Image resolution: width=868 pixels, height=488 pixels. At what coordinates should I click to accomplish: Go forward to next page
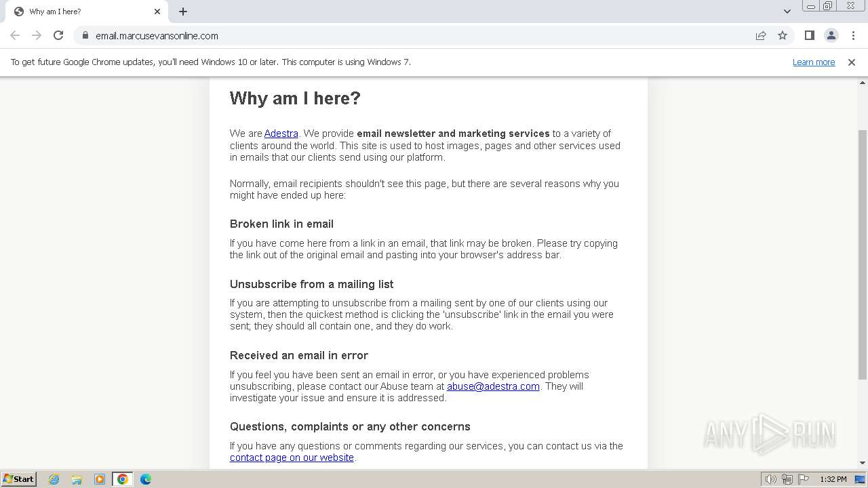[x=37, y=35]
